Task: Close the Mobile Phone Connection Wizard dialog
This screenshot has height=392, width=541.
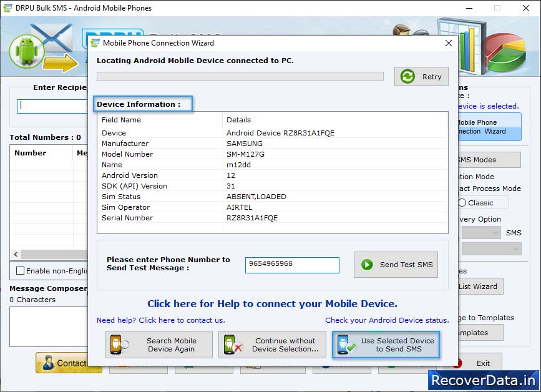Action: [x=448, y=43]
